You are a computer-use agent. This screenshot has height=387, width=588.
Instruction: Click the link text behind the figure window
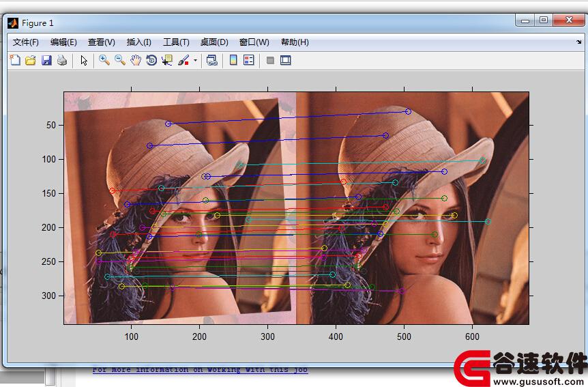(x=201, y=370)
